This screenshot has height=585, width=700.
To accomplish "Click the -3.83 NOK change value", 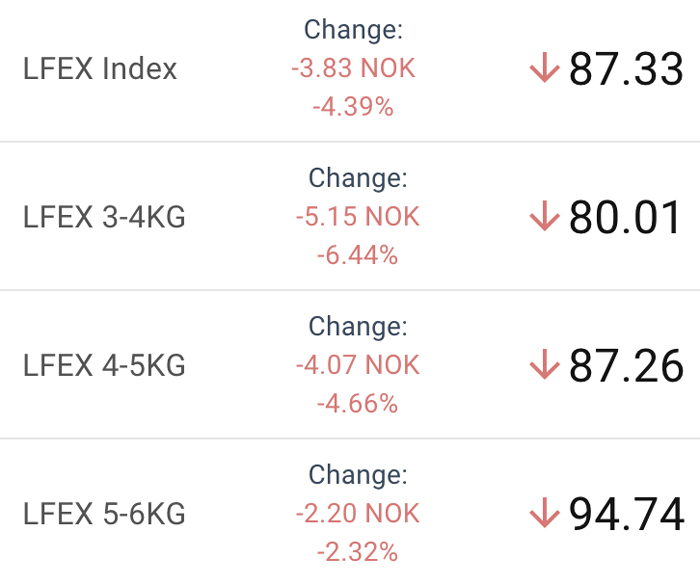I will tap(353, 68).
